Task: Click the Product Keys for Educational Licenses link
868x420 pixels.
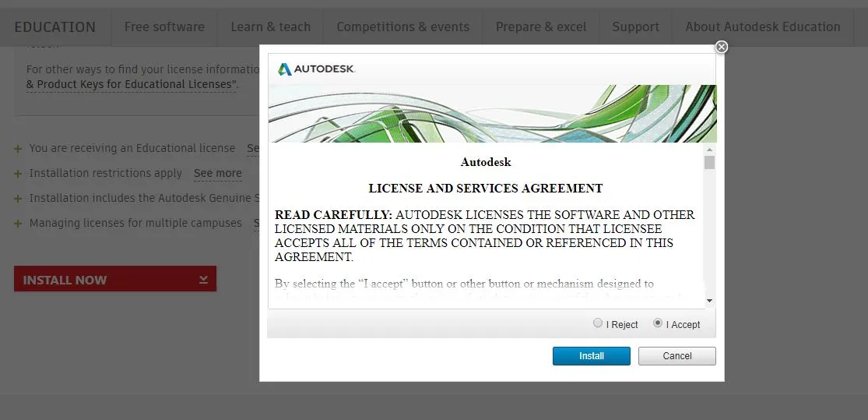Action: (x=132, y=84)
